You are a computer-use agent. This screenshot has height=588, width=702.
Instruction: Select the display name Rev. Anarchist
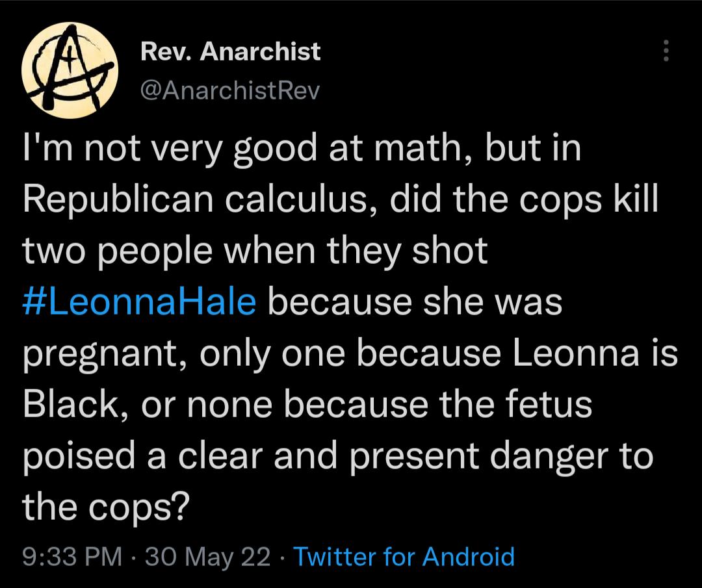point(231,51)
